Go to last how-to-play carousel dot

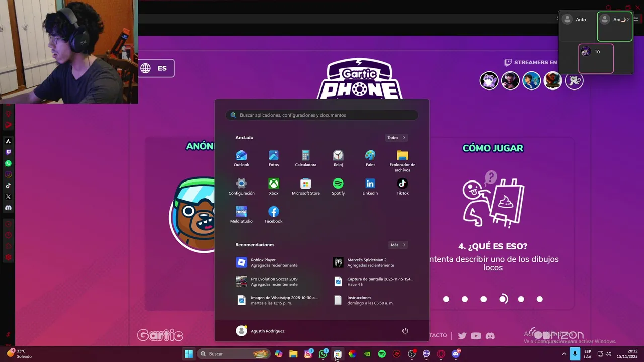[540, 299]
